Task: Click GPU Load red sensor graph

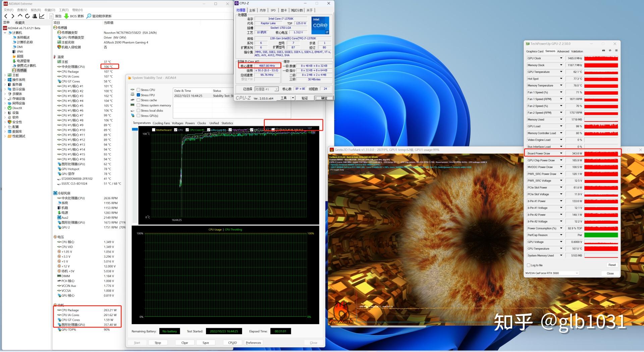Action: tap(601, 127)
